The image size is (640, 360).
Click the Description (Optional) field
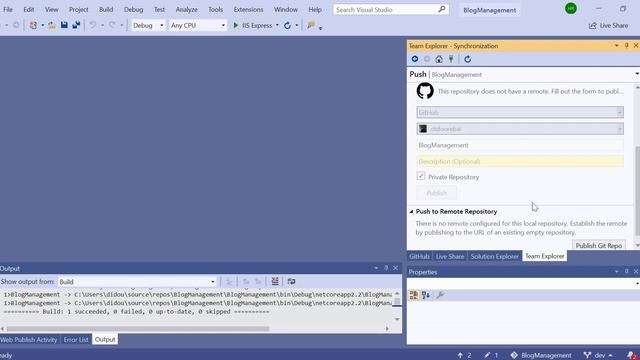coord(520,161)
